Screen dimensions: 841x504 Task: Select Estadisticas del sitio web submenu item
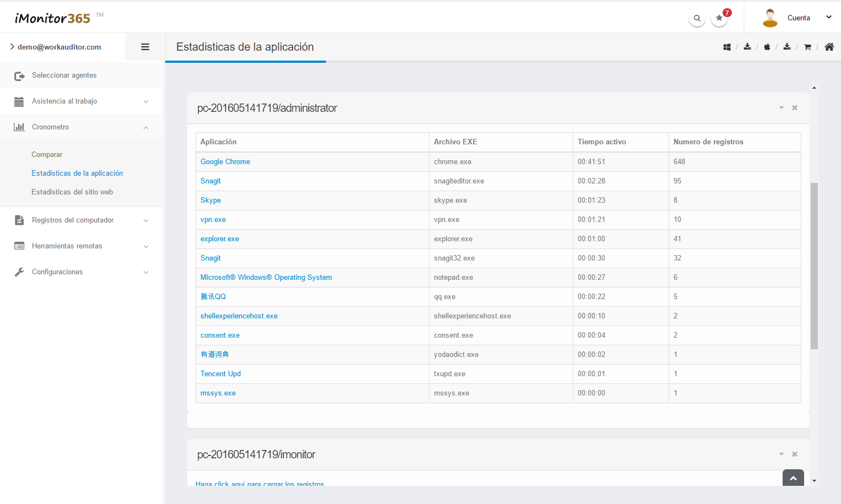point(72,192)
